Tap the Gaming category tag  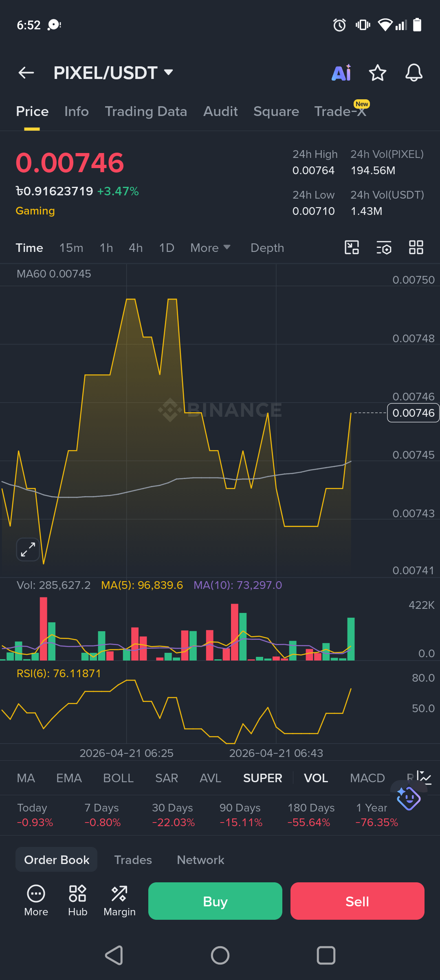[35, 211]
